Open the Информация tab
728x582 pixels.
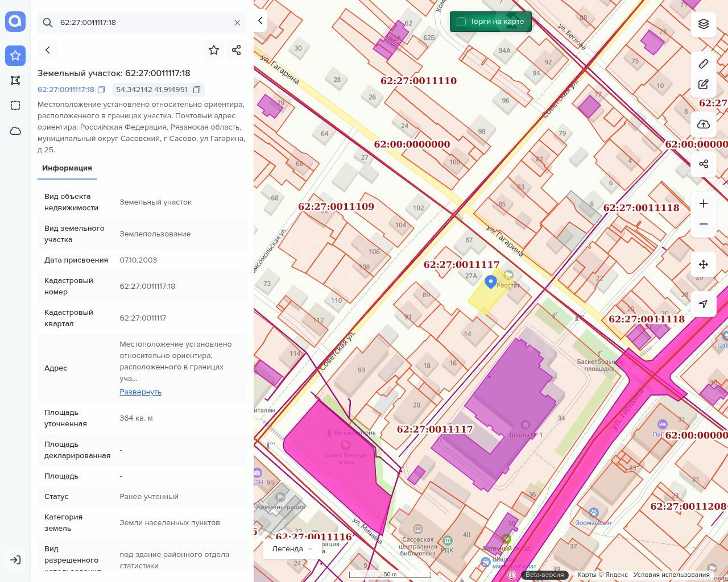[x=67, y=168]
